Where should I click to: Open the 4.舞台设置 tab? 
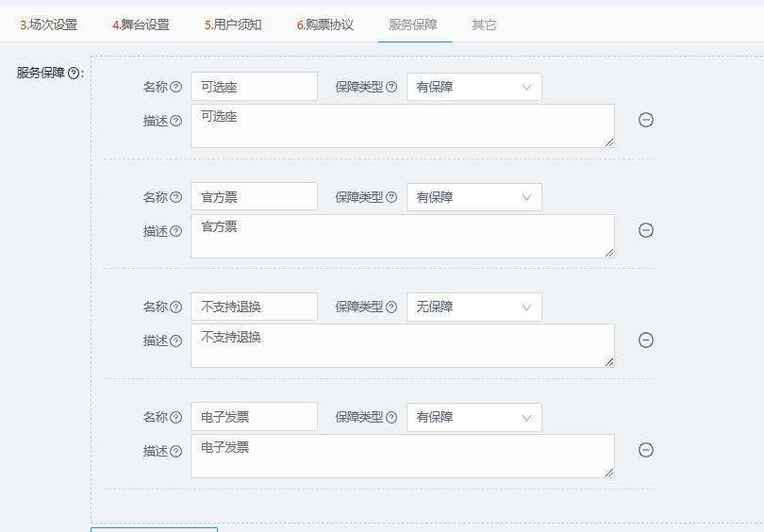141,25
